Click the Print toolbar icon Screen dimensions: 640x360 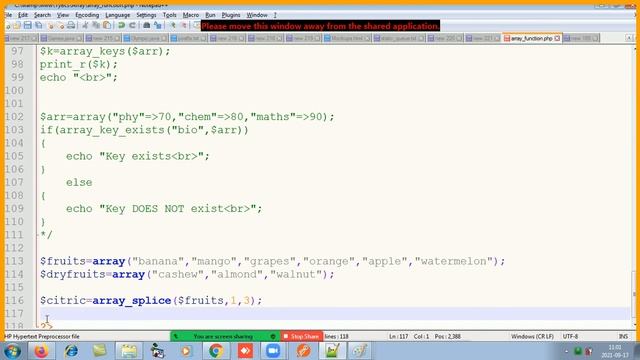coord(71,26)
